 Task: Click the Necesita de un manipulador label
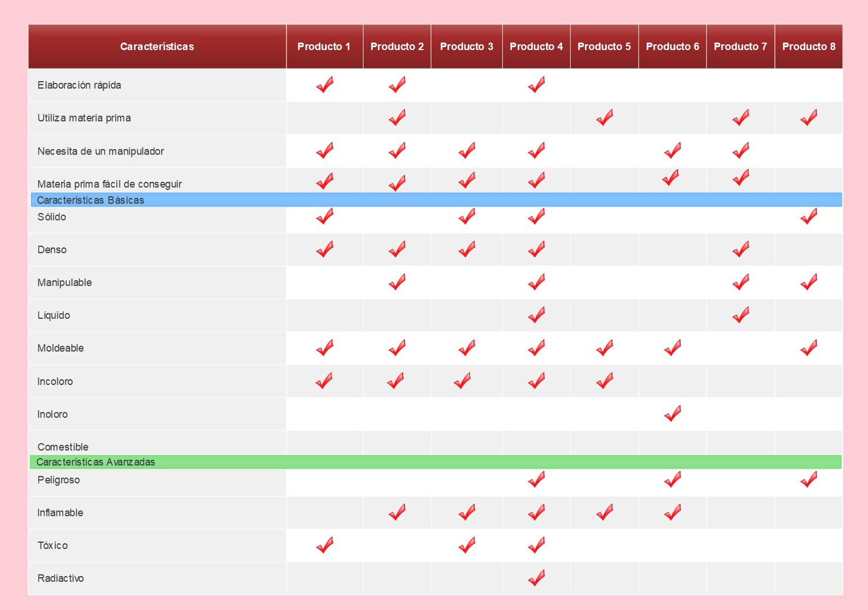[101, 151]
